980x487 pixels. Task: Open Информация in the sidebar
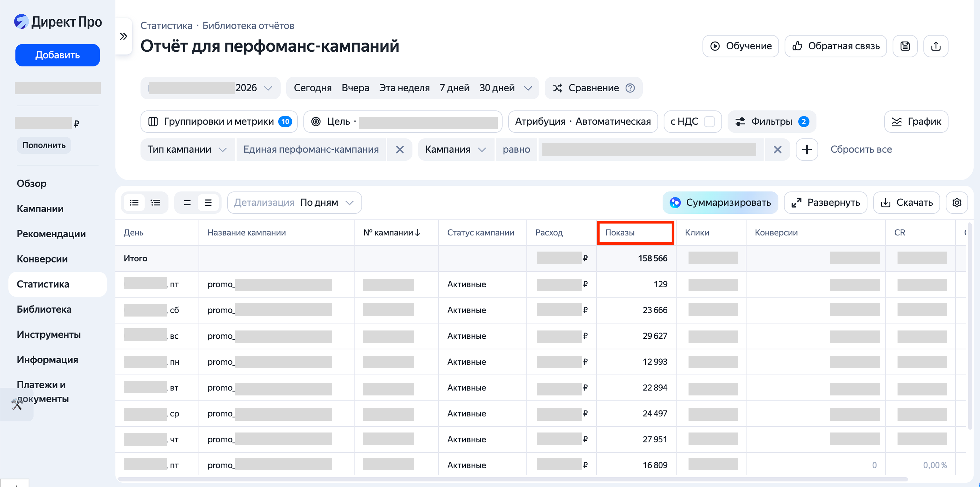click(x=47, y=360)
